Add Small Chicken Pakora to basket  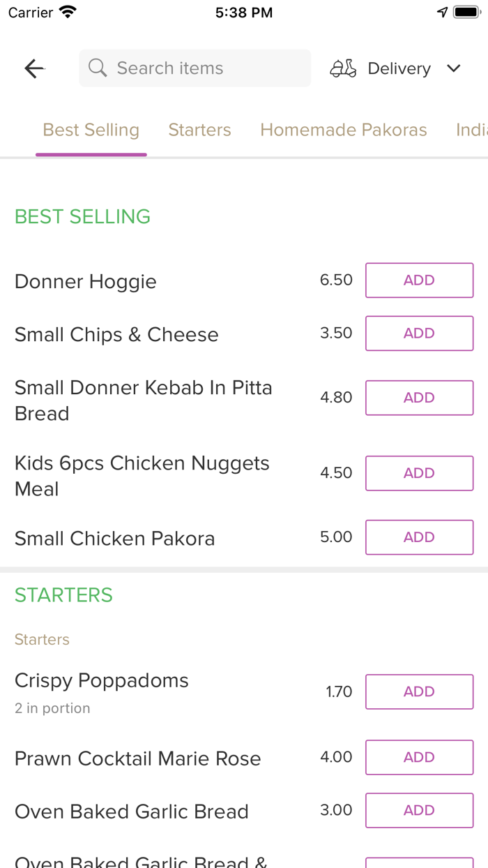coord(419,537)
